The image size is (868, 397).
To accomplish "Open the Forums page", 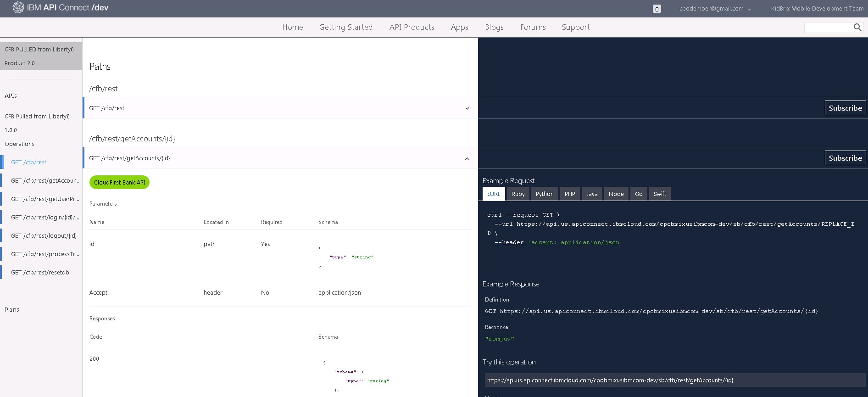I will (533, 28).
